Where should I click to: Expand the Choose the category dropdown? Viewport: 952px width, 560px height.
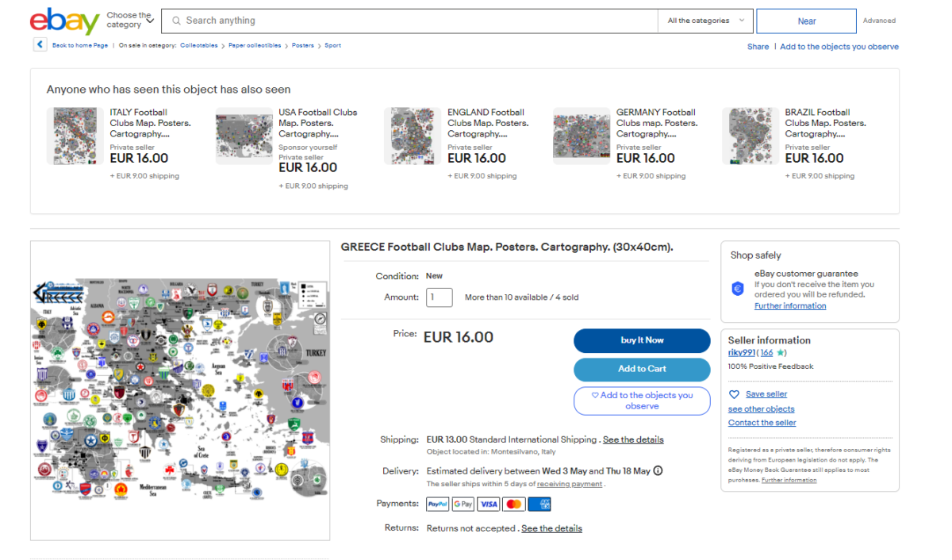coord(130,21)
